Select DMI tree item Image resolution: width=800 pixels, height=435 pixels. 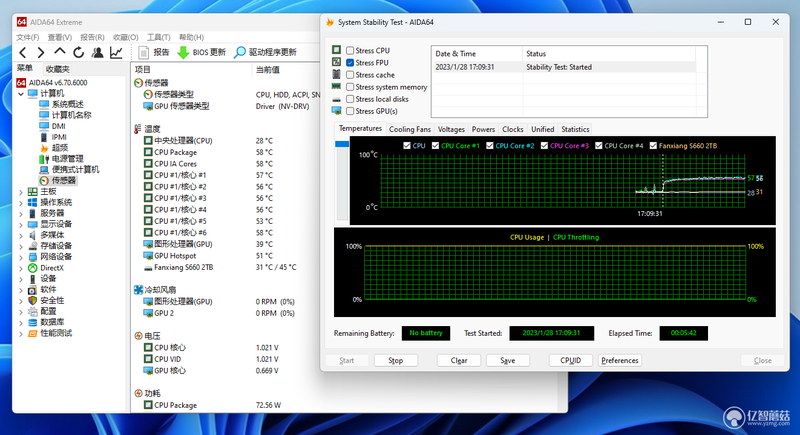(58, 126)
